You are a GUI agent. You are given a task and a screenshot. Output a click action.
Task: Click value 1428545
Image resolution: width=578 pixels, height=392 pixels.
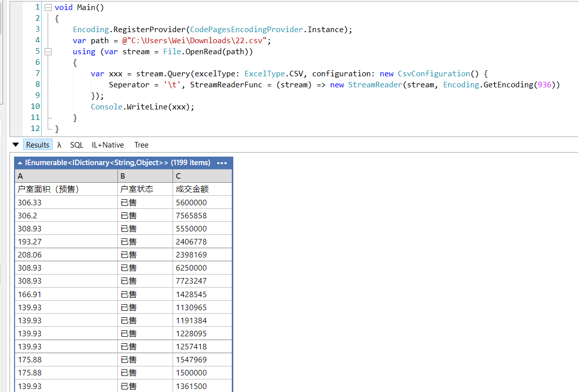(x=191, y=294)
